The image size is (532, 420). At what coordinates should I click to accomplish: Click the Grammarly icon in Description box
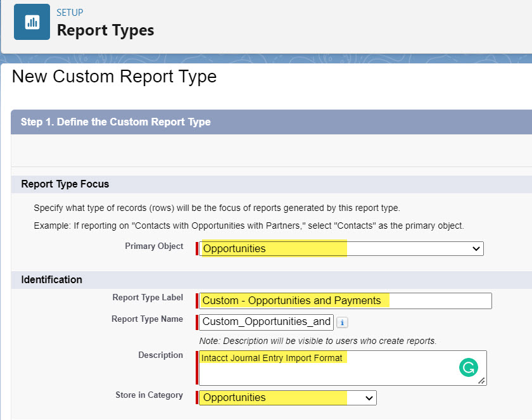tap(469, 368)
